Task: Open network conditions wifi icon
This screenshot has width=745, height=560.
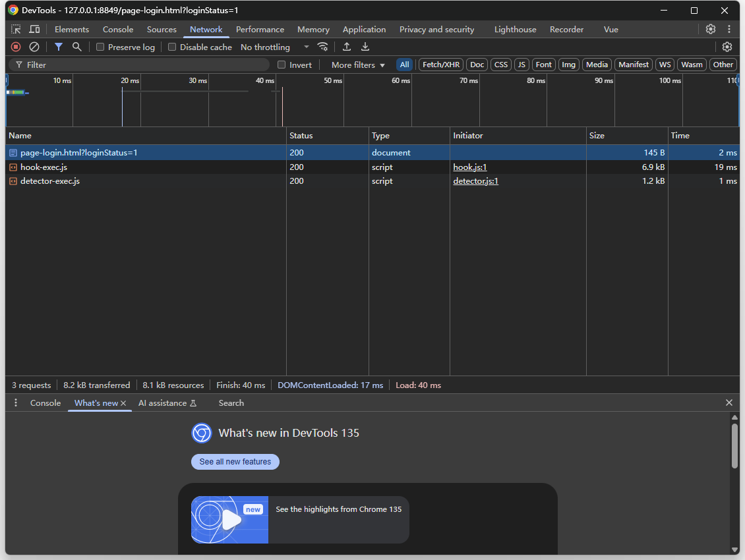Action: click(x=322, y=47)
